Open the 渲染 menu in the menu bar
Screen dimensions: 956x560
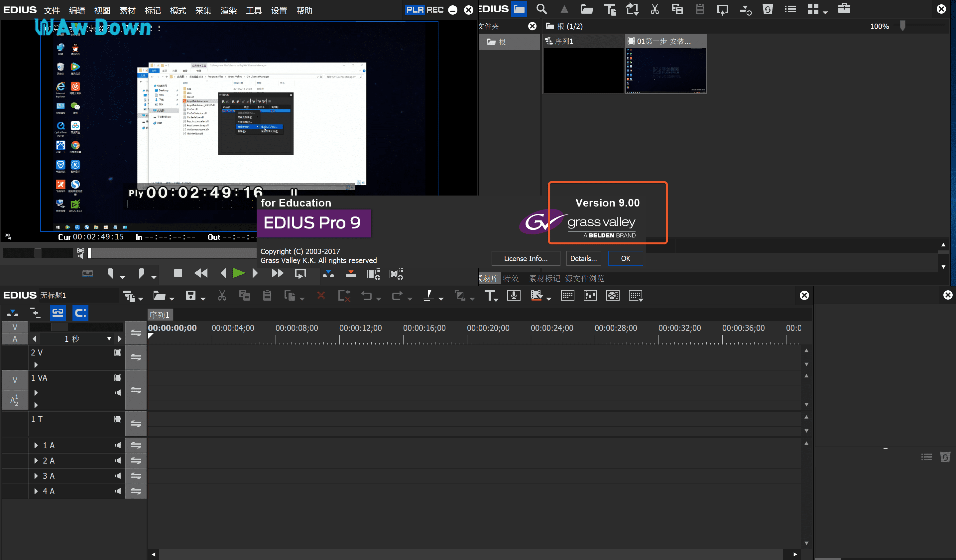(x=228, y=11)
